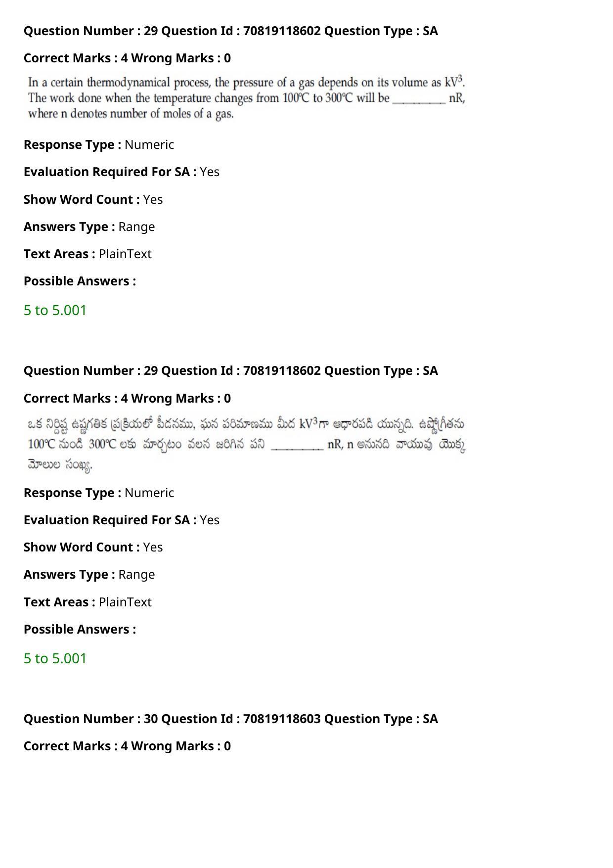Click the first Possible Answers label
Image resolution: width=613 pixels, height=868 pixels.
click(80, 281)
